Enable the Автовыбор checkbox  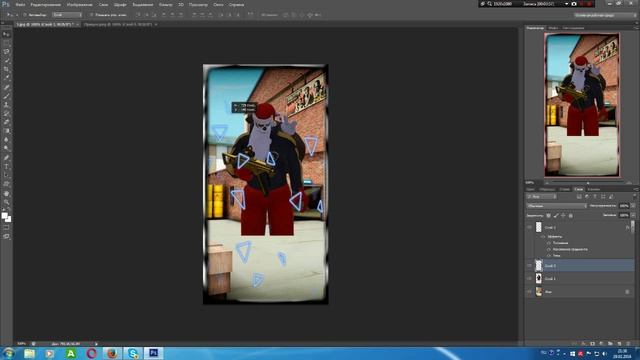(24, 15)
